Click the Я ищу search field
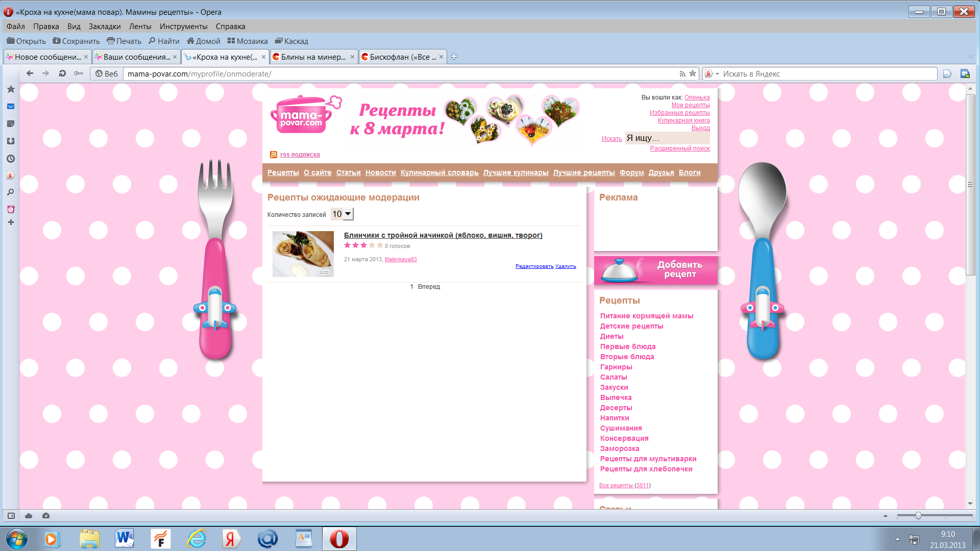The image size is (980, 551). pos(668,138)
